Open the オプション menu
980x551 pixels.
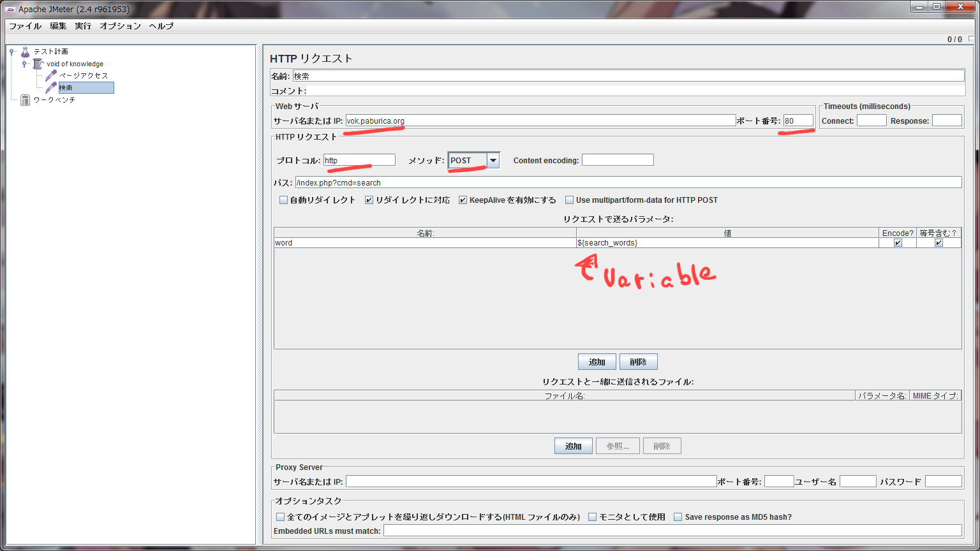point(120,26)
